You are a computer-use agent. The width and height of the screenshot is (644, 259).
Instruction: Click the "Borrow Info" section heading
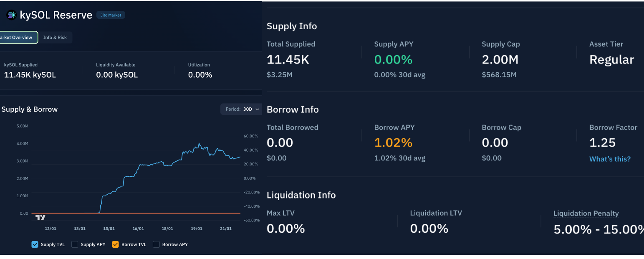point(293,109)
